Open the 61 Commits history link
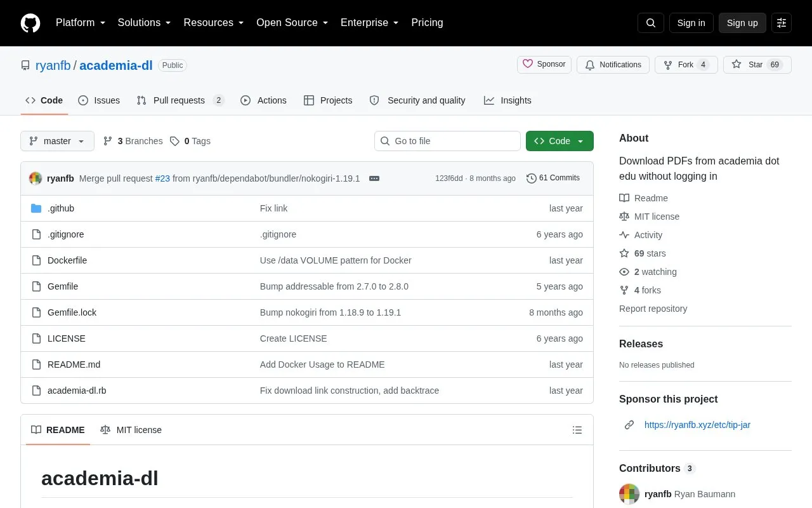Screen dimensions: 812x508 [553, 178]
